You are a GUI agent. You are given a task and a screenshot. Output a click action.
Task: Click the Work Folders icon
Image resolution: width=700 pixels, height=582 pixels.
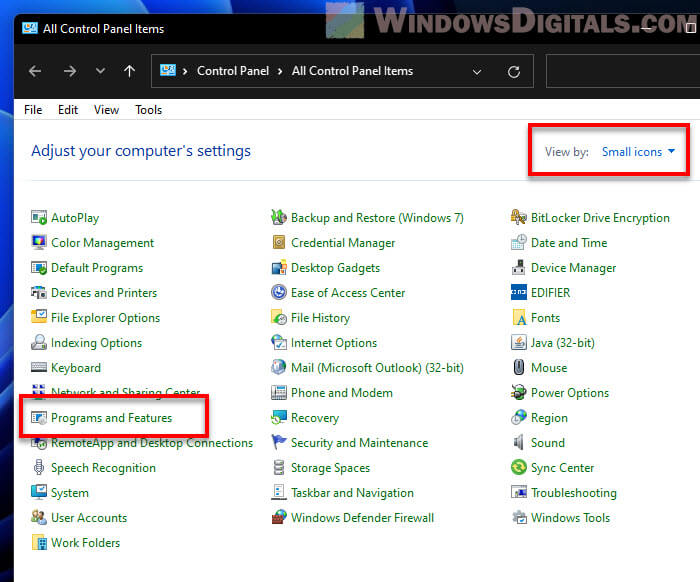tap(39, 543)
